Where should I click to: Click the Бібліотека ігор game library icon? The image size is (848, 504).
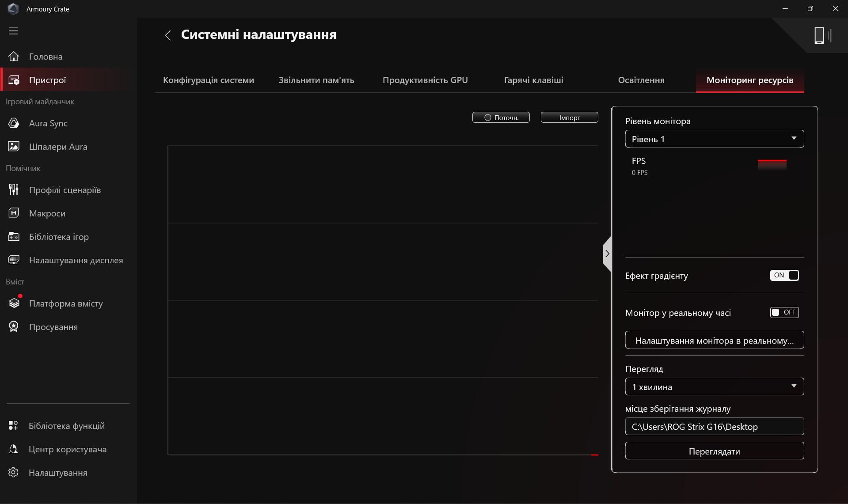[x=14, y=237]
